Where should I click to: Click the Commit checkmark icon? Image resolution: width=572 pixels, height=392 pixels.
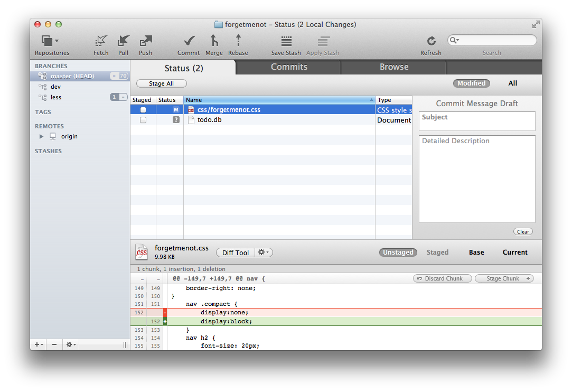coord(189,41)
